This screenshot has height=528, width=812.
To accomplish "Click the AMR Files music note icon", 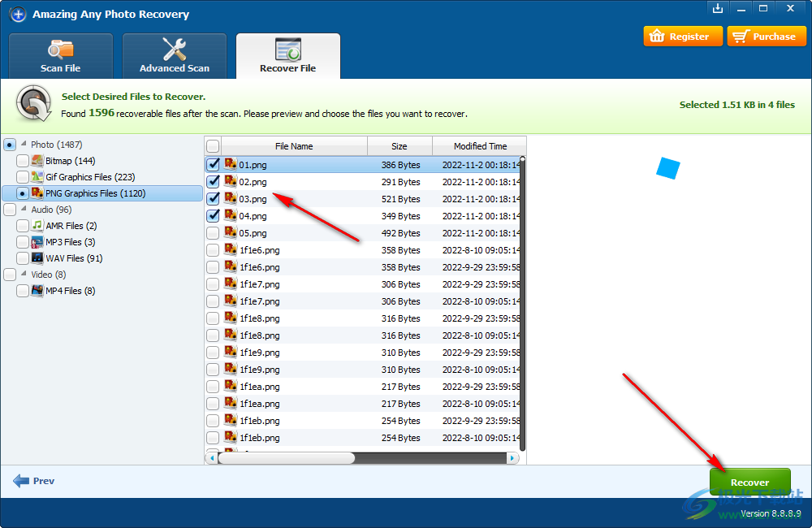I will pyautogui.click(x=37, y=226).
